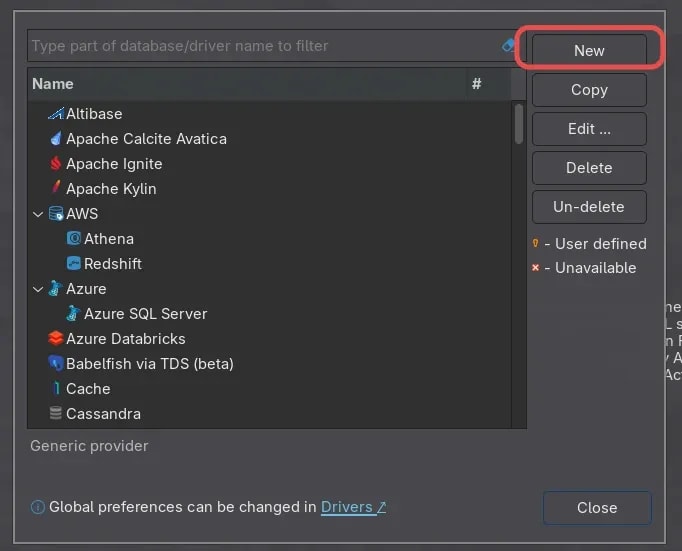Click the New driver button

coord(589,50)
